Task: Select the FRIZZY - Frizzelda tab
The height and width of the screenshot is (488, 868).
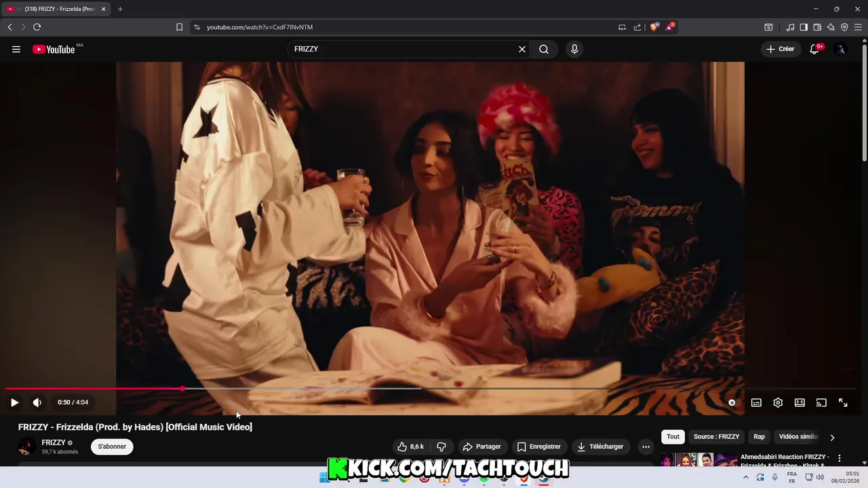Action: click(57, 9)
